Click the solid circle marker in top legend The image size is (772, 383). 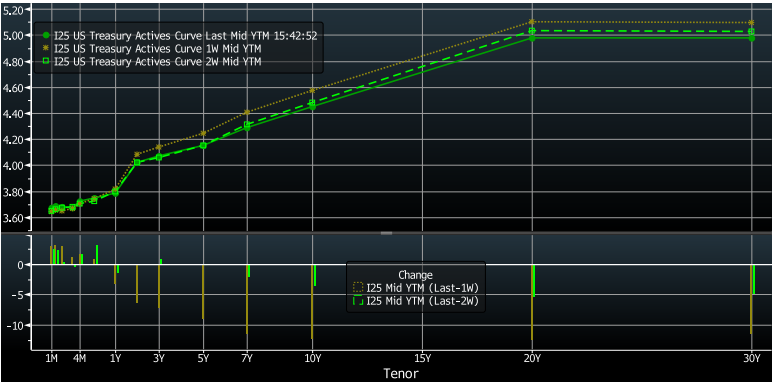pos(46,35)
